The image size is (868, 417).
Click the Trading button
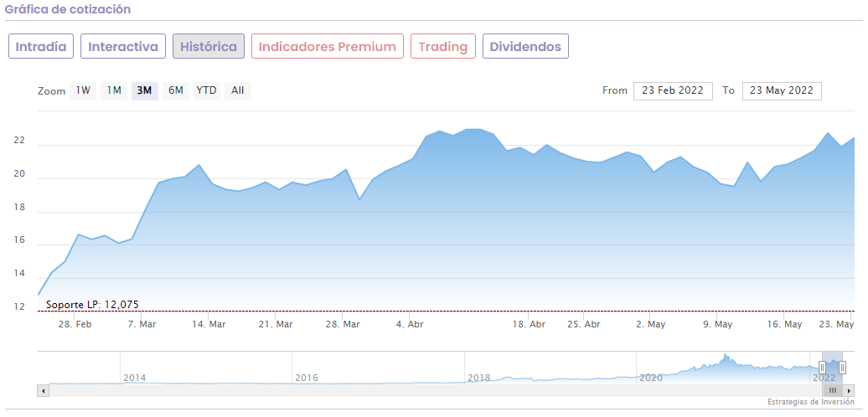tap(443, 46)
